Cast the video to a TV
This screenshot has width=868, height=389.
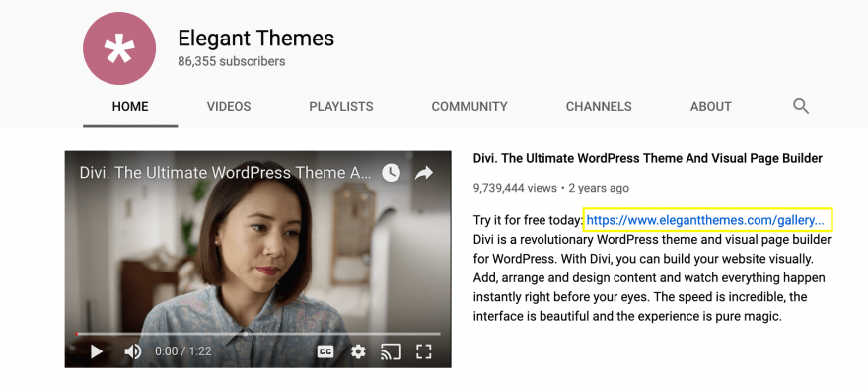click(x=391, y=351)
